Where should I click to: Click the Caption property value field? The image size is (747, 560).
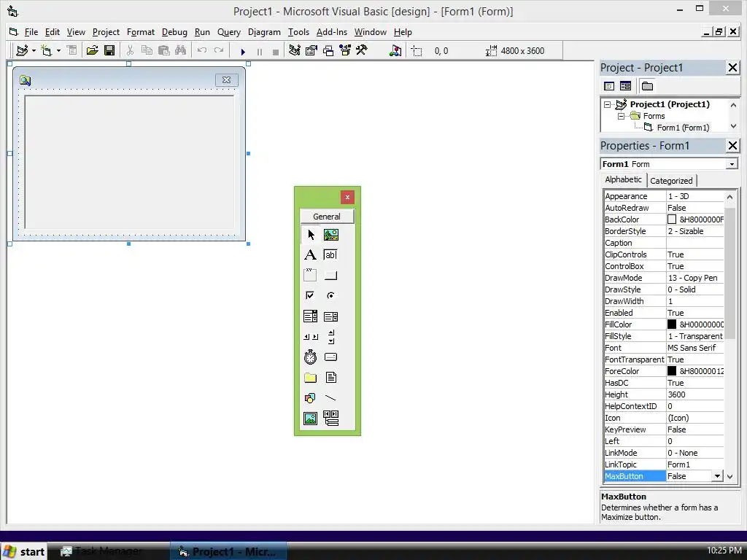tap(694, 243)
